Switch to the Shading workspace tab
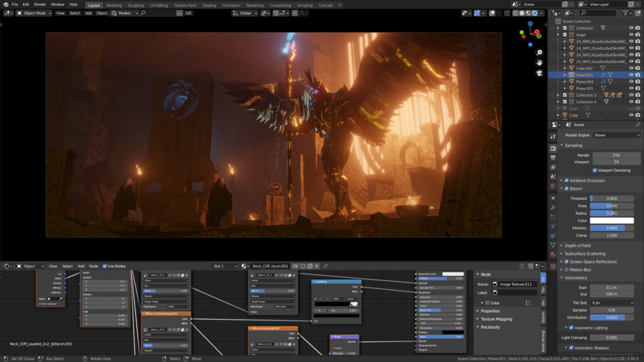This screenshot has height=362, width=644. [x=210, y=5]
